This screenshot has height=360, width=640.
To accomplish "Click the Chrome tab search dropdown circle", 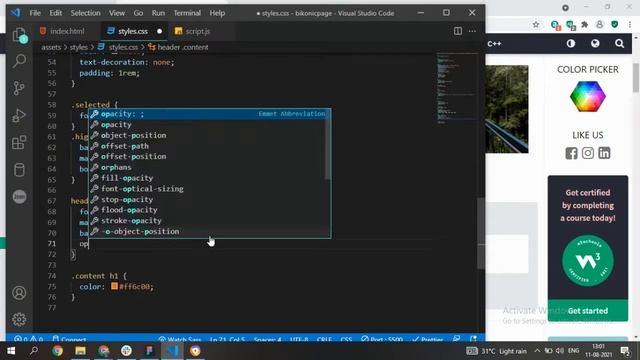I will pos(565,8).
